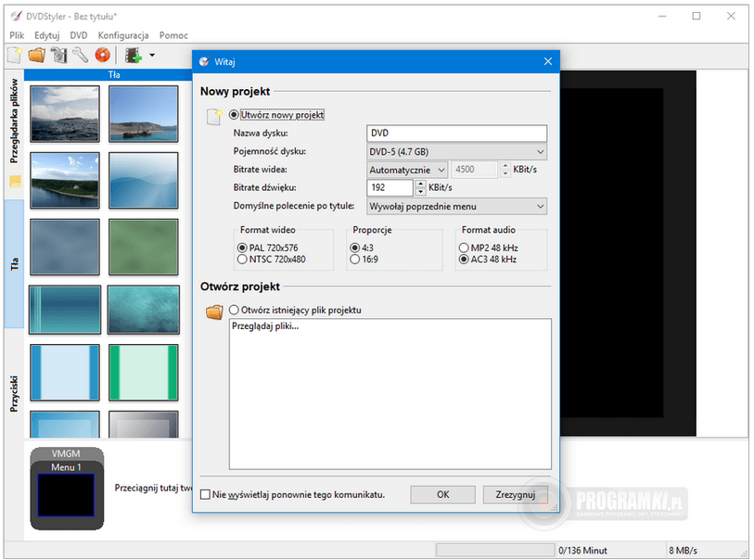
Task: Click the video bitrate 4500 field
Action: pos(474,170)
